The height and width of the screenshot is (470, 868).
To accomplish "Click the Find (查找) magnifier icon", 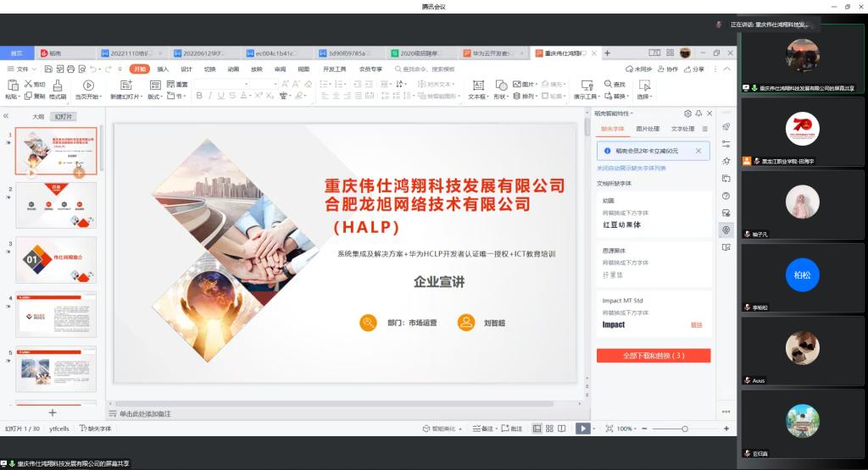I will pyautogui.click(x=608, y=85).
